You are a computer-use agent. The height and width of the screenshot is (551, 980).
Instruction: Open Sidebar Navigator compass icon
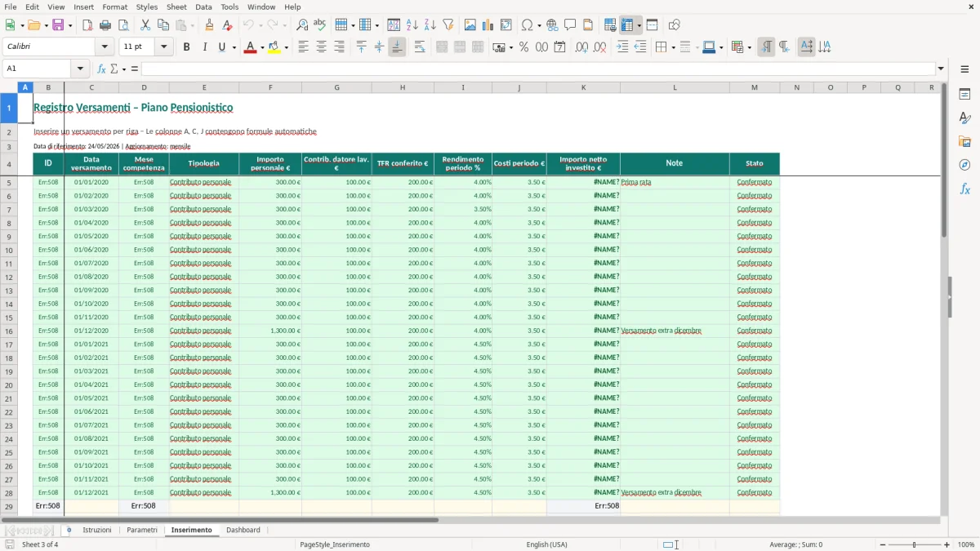pyautogui.click(x=964, y=165)
